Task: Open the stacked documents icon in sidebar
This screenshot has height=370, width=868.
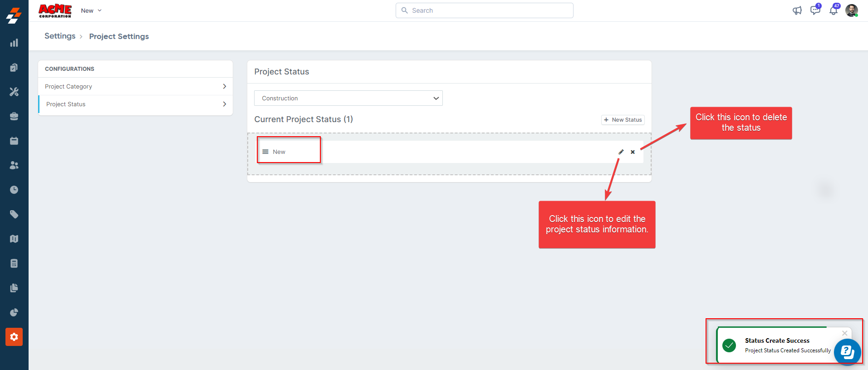Action: [x=14, y=288]
